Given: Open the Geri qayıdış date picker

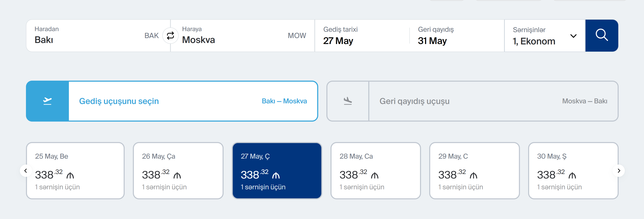Looking at the screenshot, I should [455, 36].
